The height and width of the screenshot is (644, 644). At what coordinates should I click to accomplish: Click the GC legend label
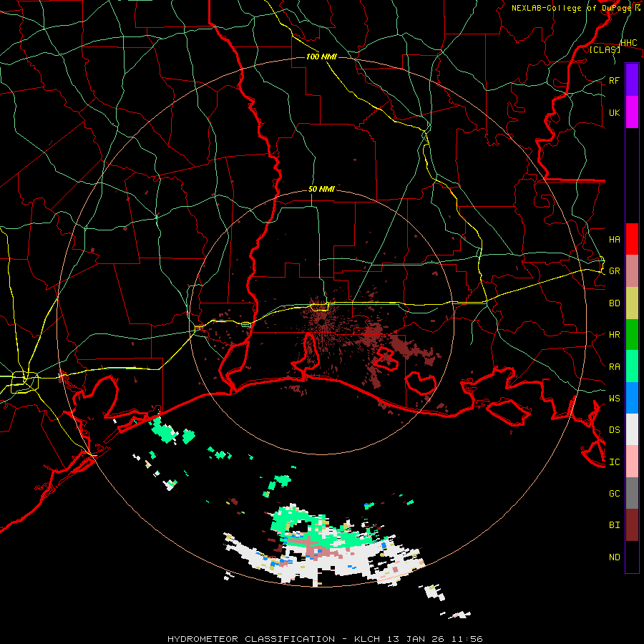614,494
